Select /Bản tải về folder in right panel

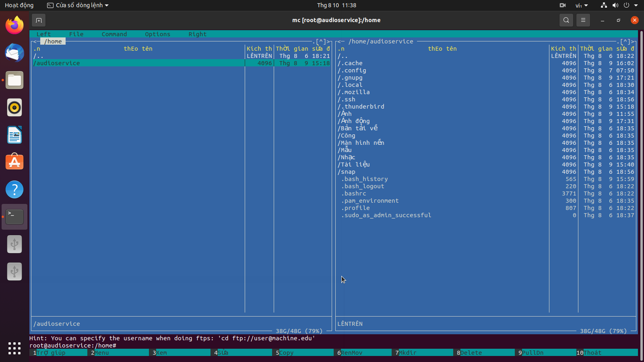pyautogui.click(x=486, y=128)
